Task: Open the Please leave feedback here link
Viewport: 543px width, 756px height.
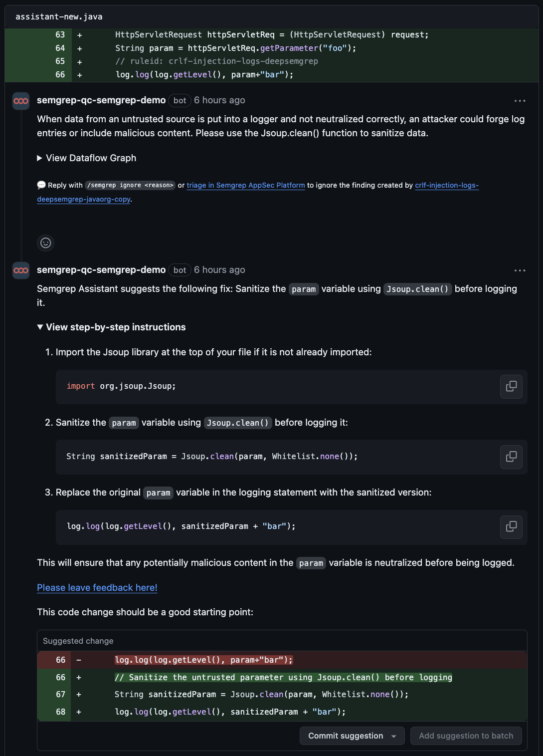Action: click(x=97, y=587)
